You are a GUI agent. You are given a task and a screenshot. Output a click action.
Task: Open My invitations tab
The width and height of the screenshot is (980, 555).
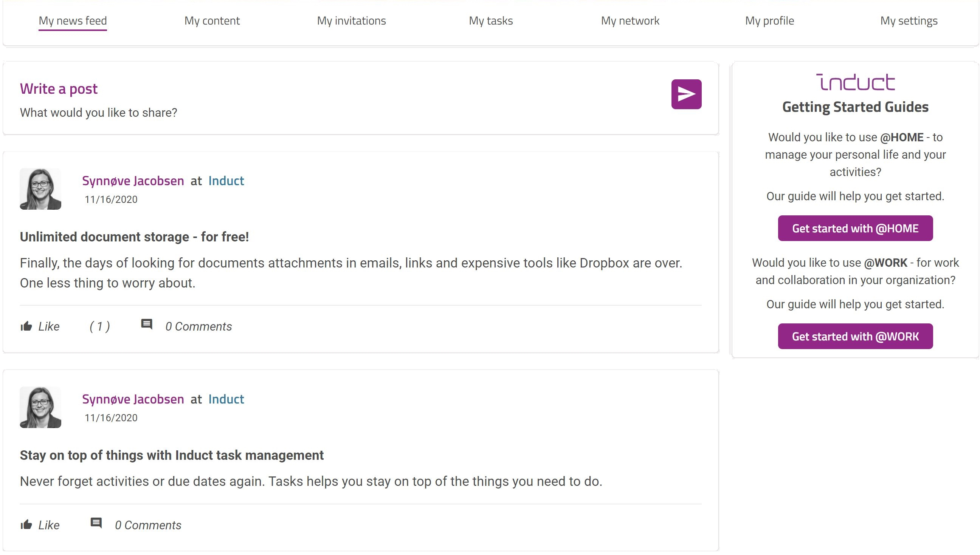pos(351,20)
